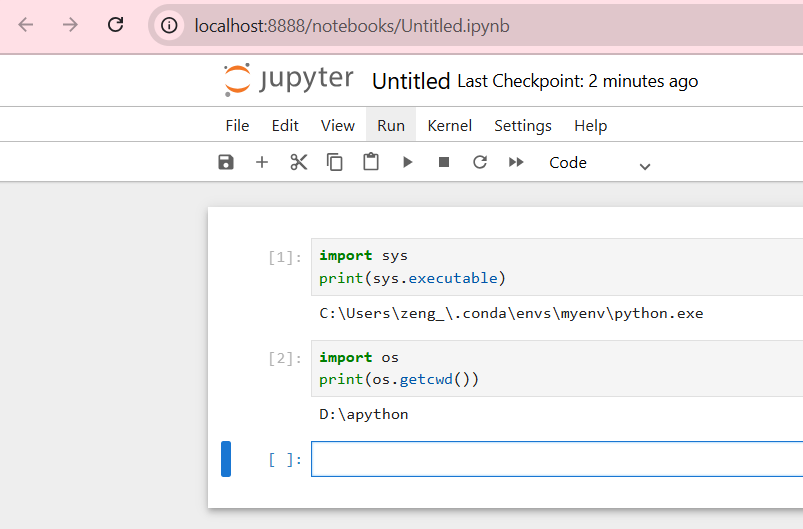This screenshot has width=803, height=529.
Task: Click Last Checkpoint: 2 minutes ago text
Action: (577, 81)
